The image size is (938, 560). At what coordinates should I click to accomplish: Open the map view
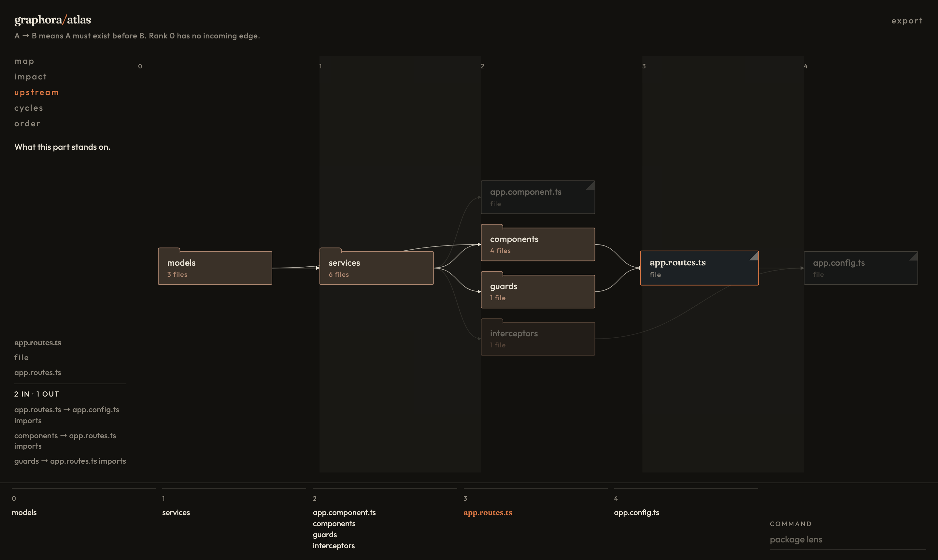click(24, 61)
